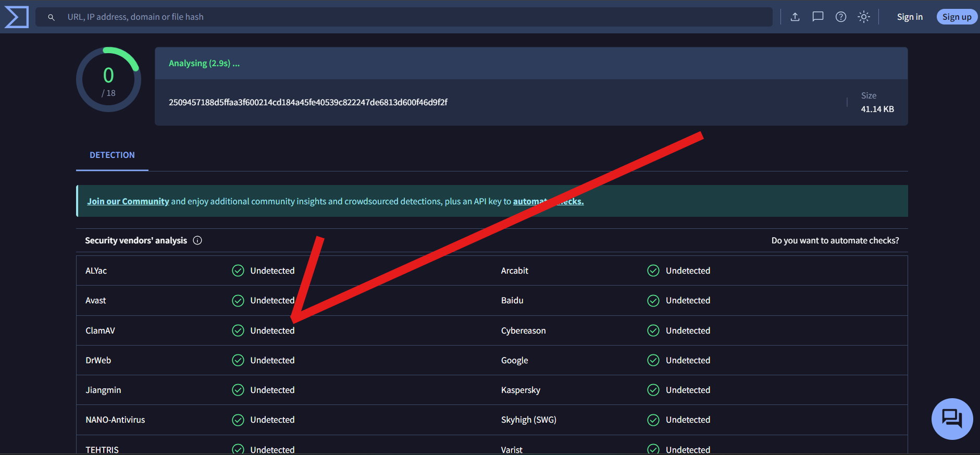Click Do you want to automate checks?

click(x=835, y=240)
